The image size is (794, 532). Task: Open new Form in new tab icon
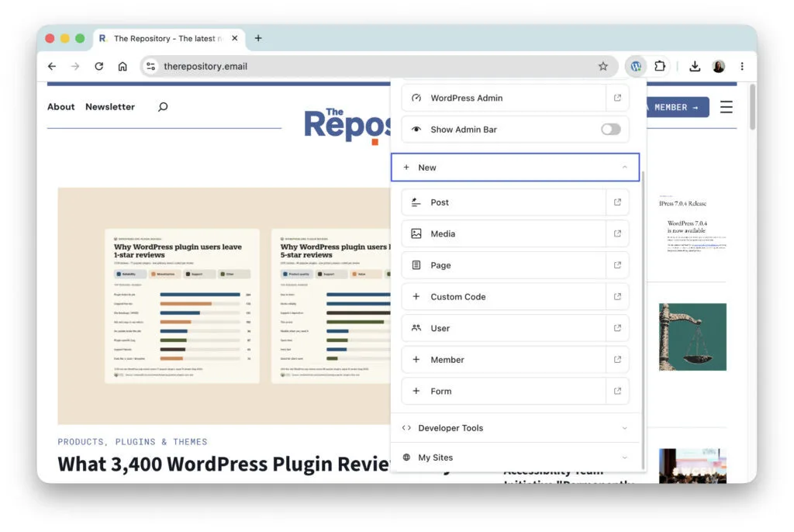[617, 391]
